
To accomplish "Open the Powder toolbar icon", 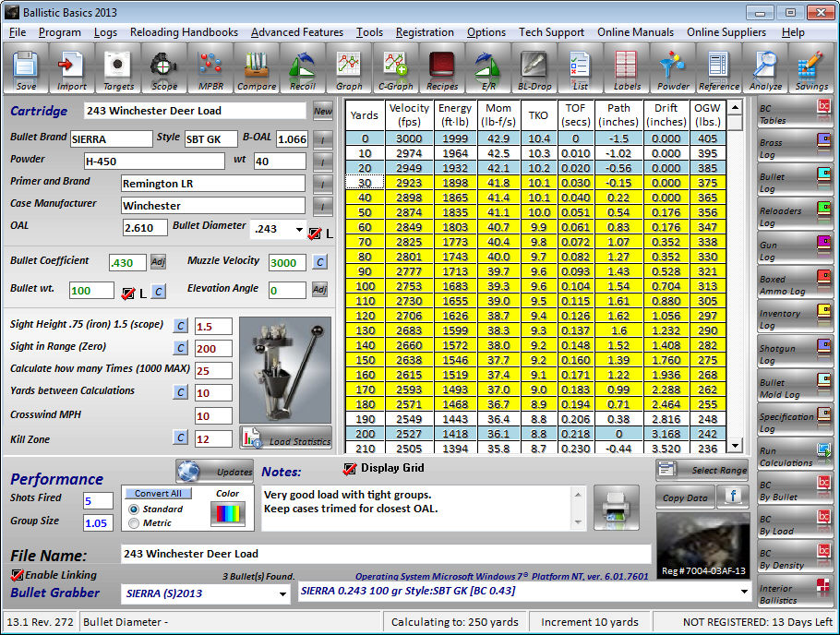I will point(673,69).
